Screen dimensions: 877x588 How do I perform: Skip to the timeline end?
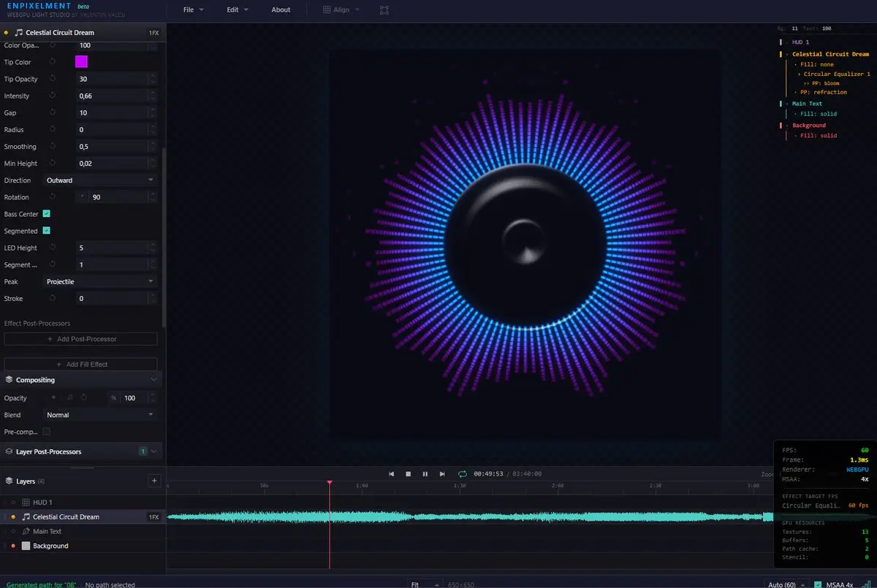(442, 474)
